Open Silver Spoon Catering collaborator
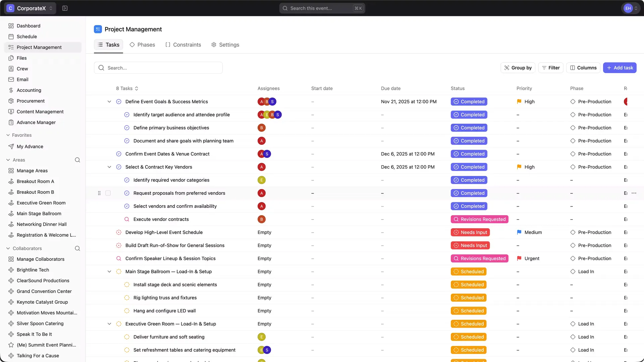644x362 pixels. pyautogui.click(x=43, y=323)
